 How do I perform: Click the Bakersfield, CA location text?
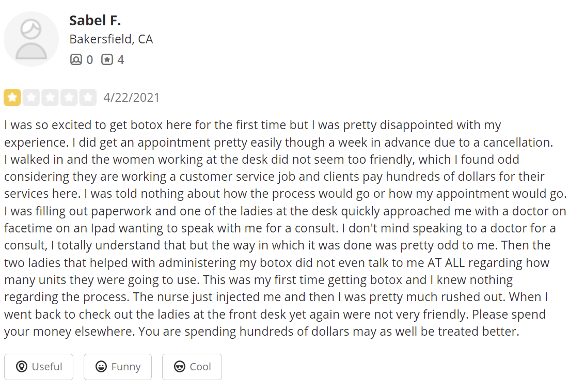tap(111, 39)
